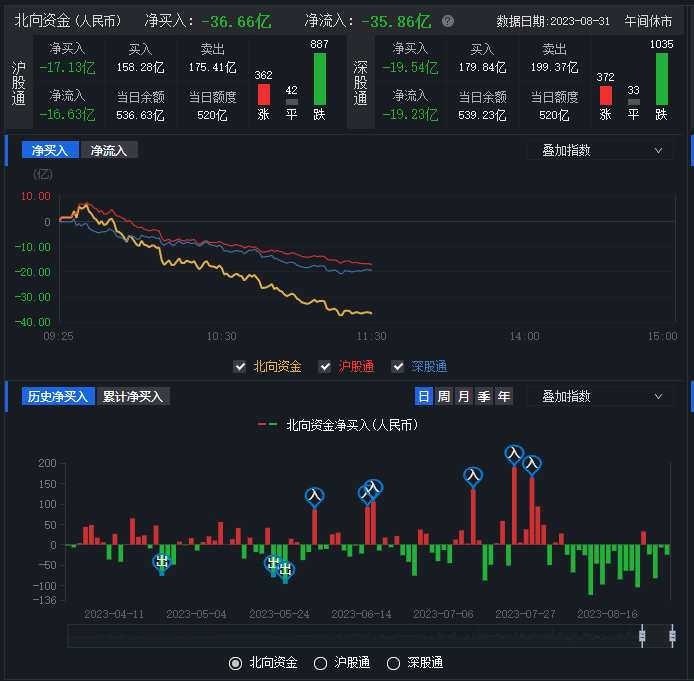Select the 周 weekly period button
This screenshot has height=681, width=694.
(x=444, y=396)
